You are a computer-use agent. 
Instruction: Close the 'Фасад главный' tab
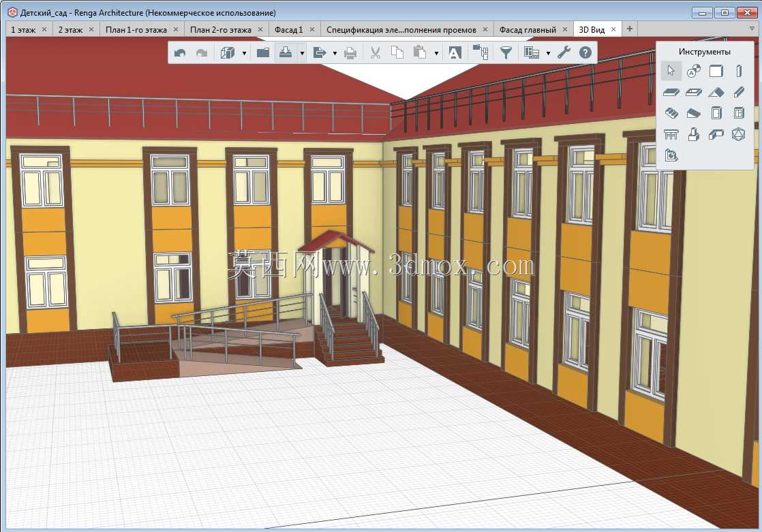point(565,29)
